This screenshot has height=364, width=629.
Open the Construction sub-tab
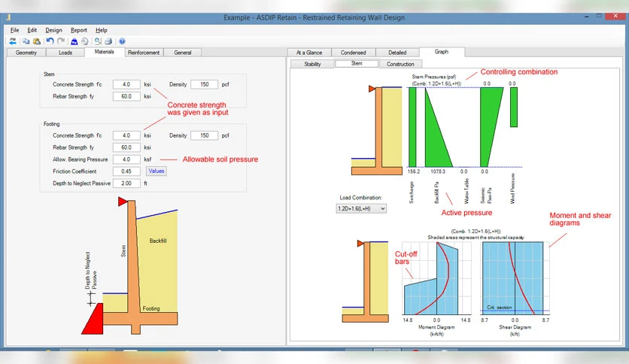click(400, 64)
